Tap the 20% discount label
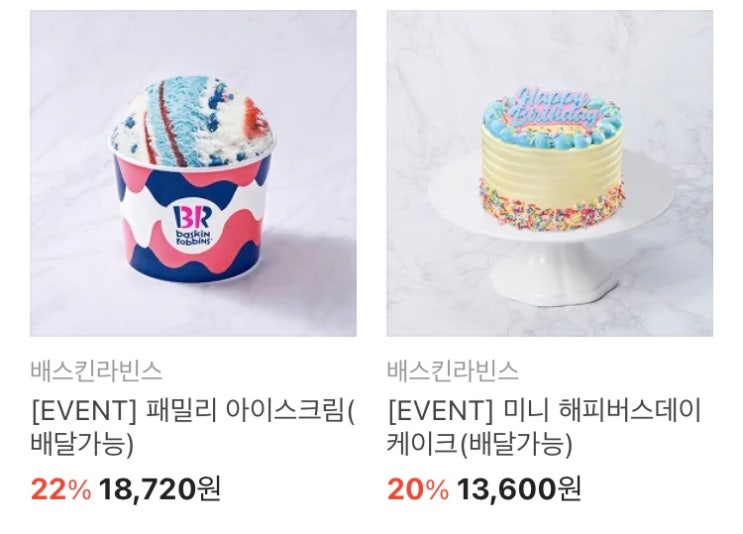The image size is (743, 534). click(417, 489)
